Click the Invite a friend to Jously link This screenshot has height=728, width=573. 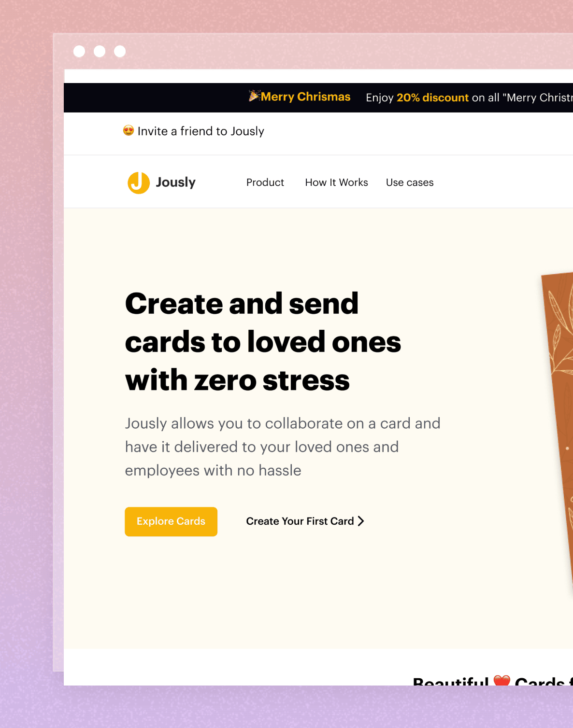tap(201, 131)
